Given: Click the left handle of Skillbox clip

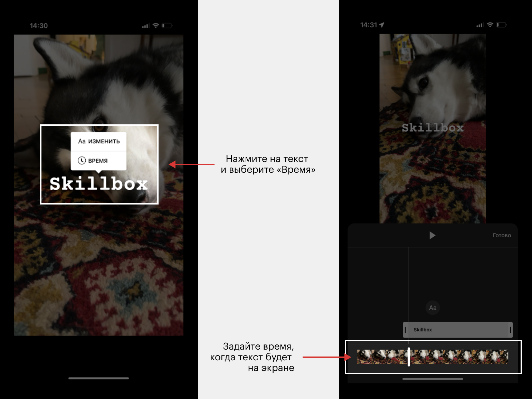Looking at the screenshot, I should [x=405, y=330].
